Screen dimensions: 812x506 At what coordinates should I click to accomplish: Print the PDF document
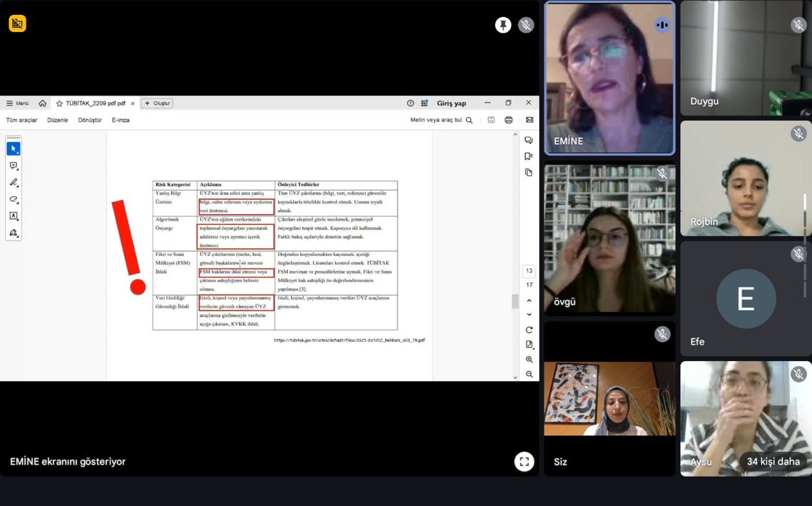coord(509,121)
